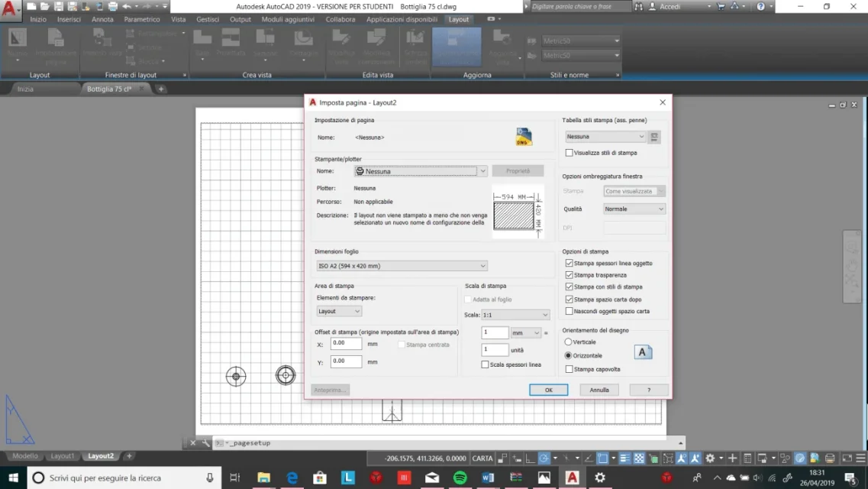
Task: Click OK in Imposta pagina dialog
Action: pos(548,390)
